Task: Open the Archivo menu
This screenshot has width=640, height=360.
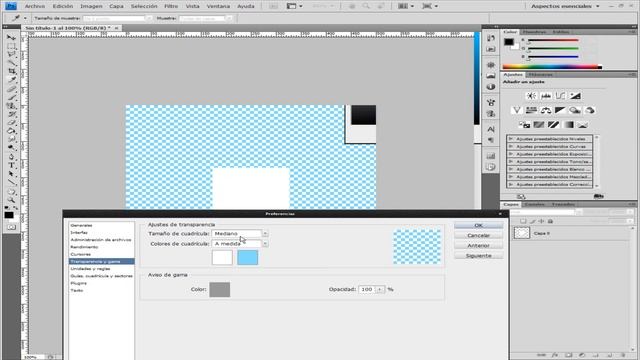Action: tap(35, 6)
